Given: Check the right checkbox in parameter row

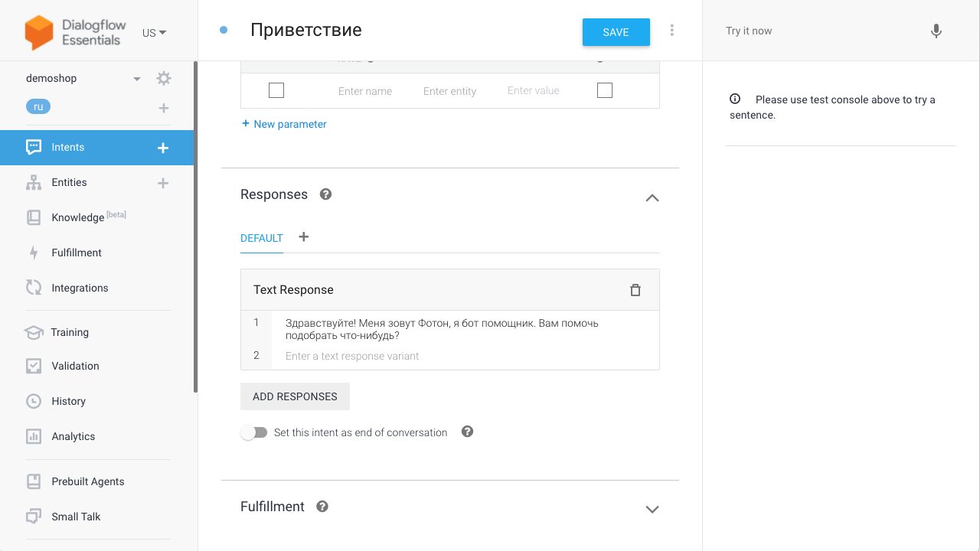Looking at the screenshot, I should (605, 90).
